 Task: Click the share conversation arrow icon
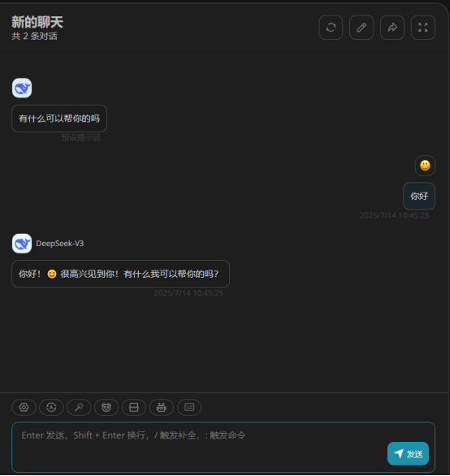tap(392, 28)
